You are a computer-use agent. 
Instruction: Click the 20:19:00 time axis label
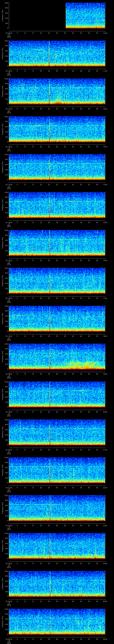(9, 412)
